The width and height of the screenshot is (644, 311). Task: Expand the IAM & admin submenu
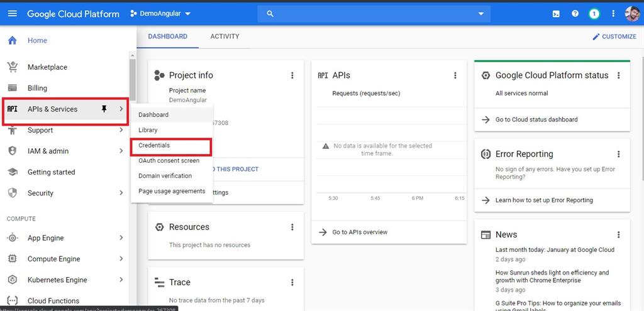(65, 151)
